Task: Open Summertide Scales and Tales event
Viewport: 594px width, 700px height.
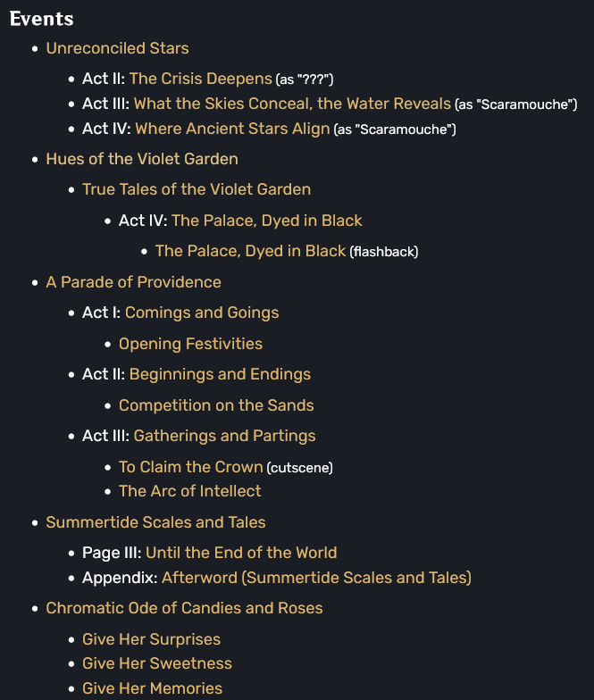Action: click(155, 522)
